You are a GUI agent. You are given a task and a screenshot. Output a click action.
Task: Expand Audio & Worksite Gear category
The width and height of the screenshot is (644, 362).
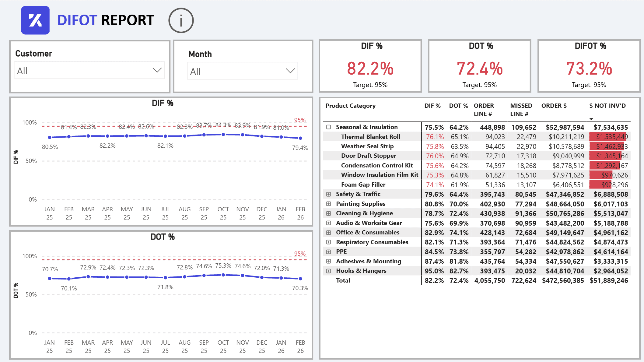[x=328, y=223]
